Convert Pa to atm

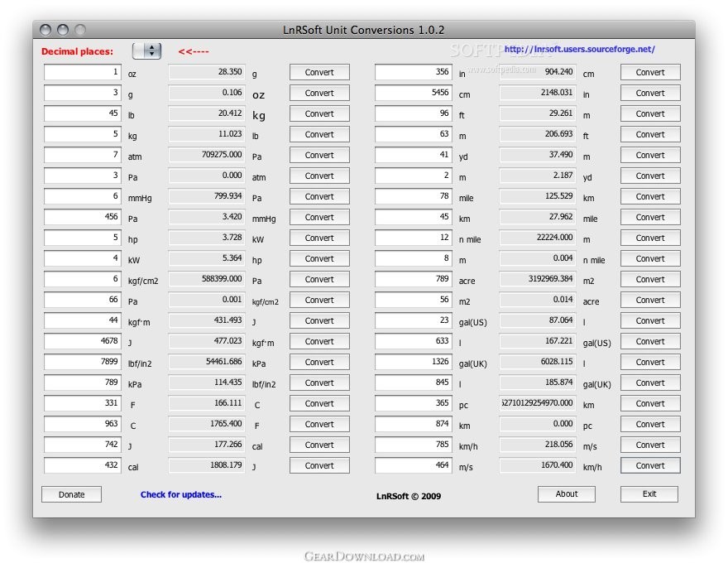[319, 176]
